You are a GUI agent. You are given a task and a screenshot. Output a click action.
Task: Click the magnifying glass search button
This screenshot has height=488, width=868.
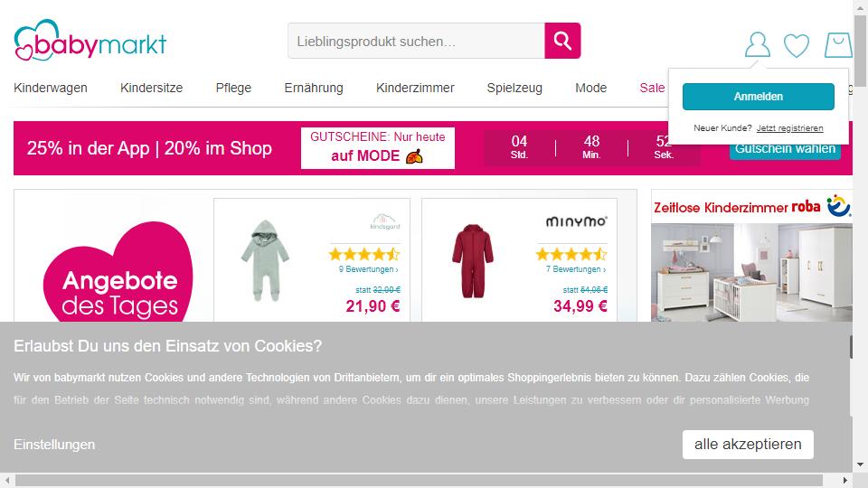(562, 41)
